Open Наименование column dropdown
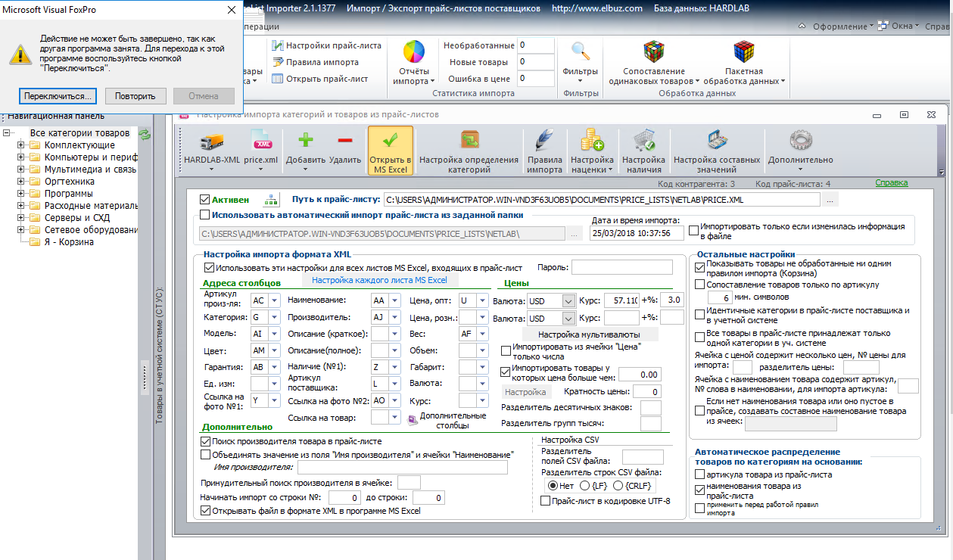This screenshot has width=953, height=560. (394, 300)
